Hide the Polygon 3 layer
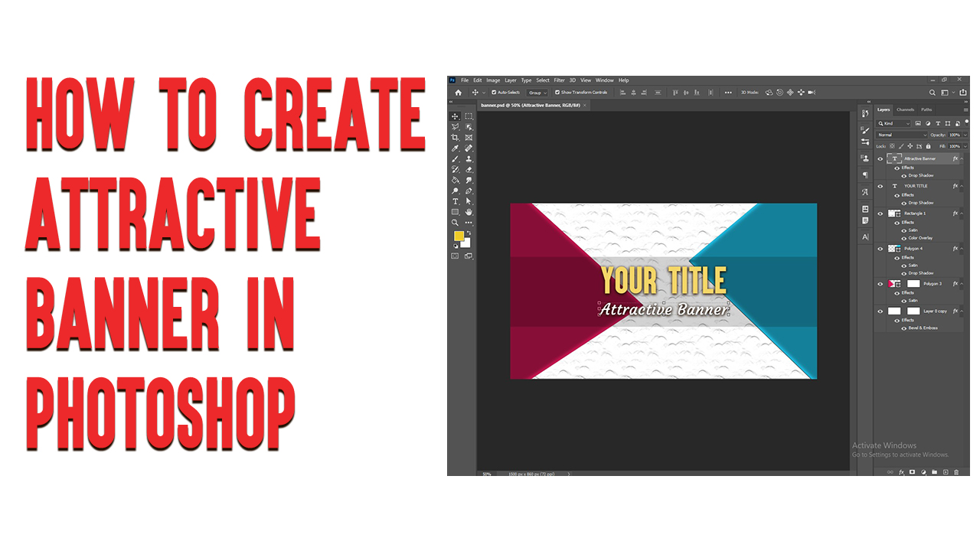Image resolution: width=980 pixels, height=551 pixels. point(880,284)
